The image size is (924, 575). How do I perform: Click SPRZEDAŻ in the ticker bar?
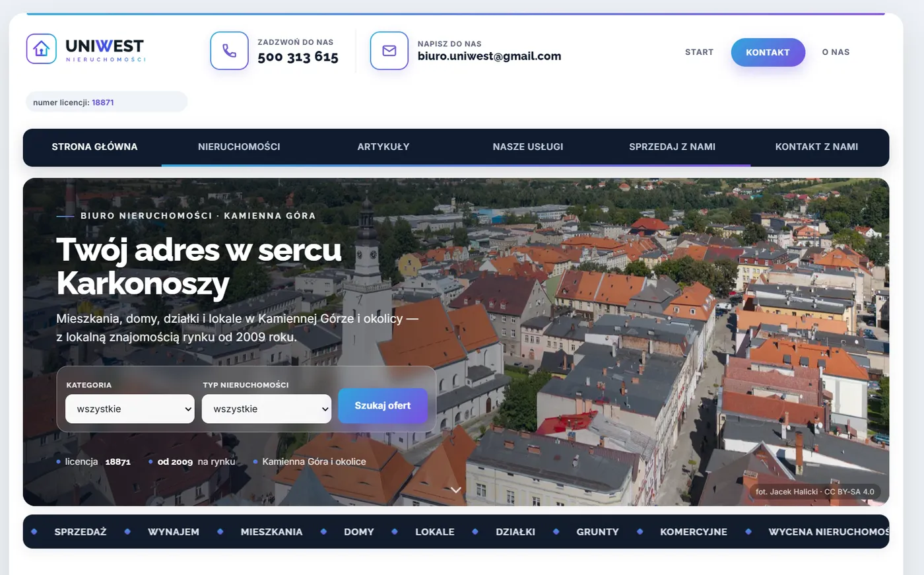click(x=81, y=531)
